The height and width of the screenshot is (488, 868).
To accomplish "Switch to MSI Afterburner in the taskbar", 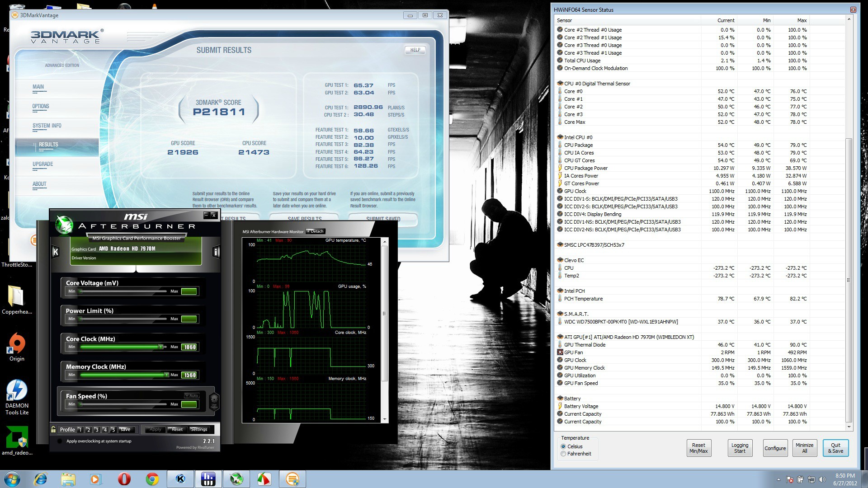I will coord(236,479).
